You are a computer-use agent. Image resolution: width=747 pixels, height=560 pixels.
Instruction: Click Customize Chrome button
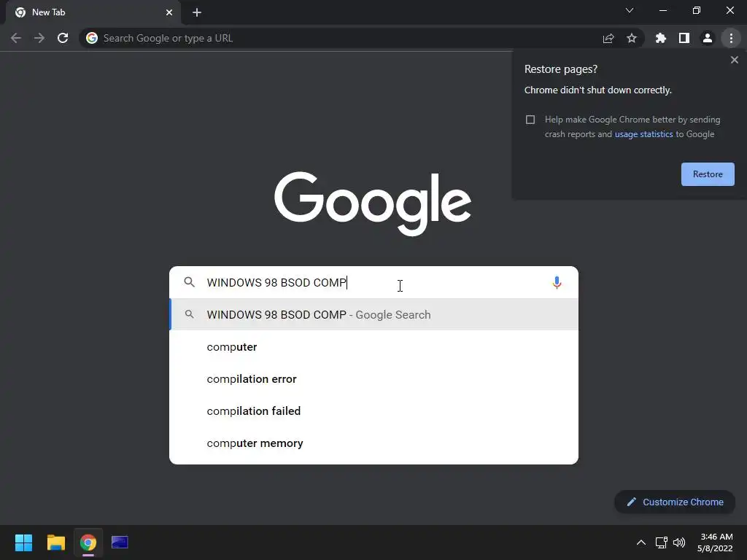[x=675, y=502]
